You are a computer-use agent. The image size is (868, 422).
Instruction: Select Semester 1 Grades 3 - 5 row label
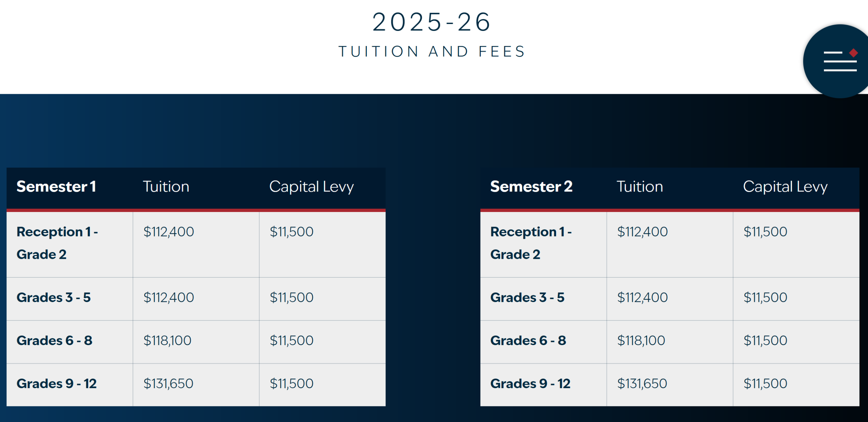(54, 297)
